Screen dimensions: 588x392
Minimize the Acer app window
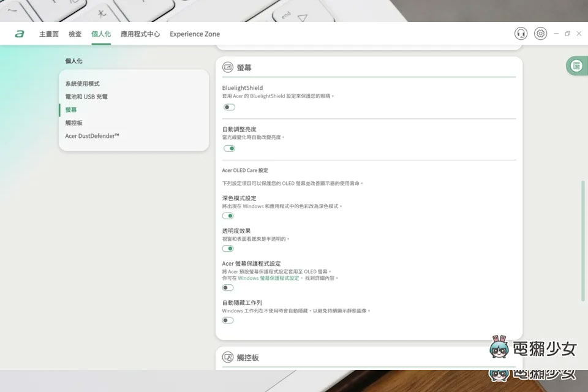point(556,34)
